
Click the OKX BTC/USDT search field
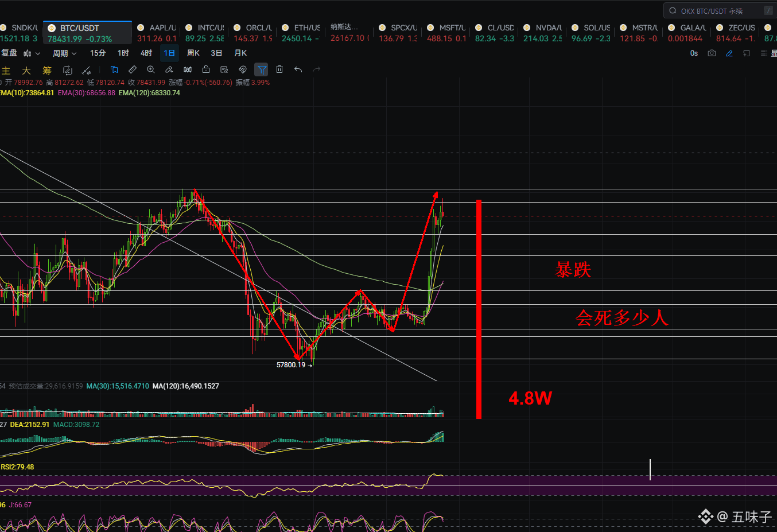(x=720, y=11)
